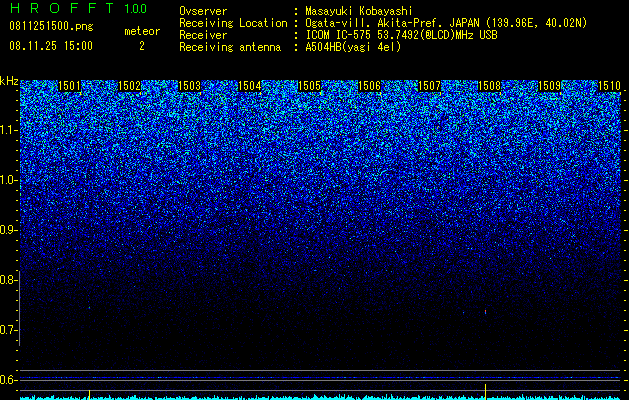629x400 pixels.
Task: Click the gray vertical range bar at left
Action: (19, 308)
